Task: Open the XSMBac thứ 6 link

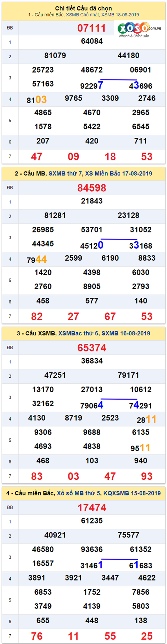Action: pyautogui.click(x=78, y=333)
